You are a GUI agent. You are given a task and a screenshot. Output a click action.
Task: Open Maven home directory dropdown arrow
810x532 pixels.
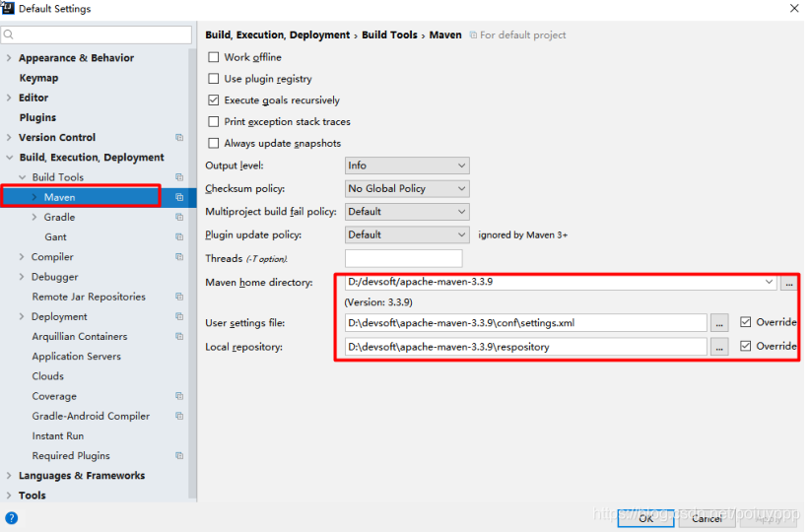click(x=769, y=282)
